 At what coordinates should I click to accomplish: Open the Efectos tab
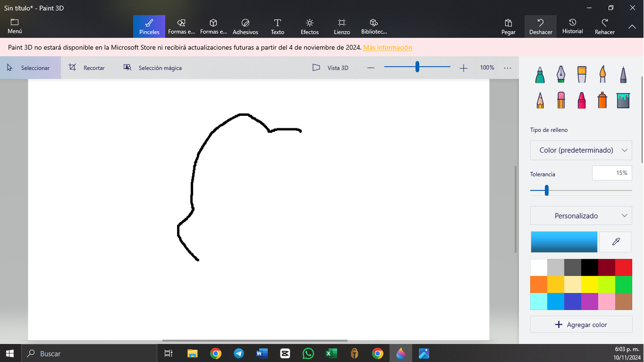pyautogui.click(x=309, y=26)
